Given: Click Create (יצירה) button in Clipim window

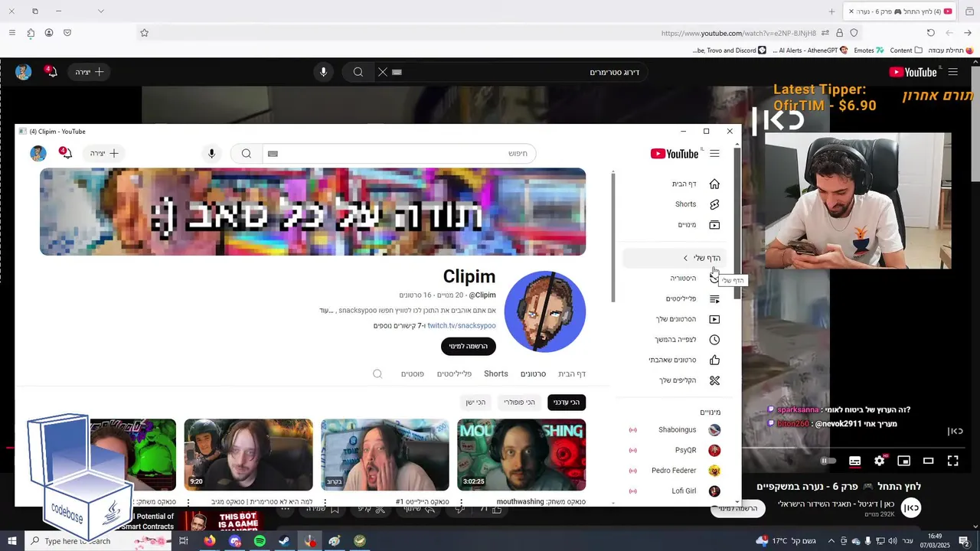Looking at the screenshot, I should click(x=104, y=153).
